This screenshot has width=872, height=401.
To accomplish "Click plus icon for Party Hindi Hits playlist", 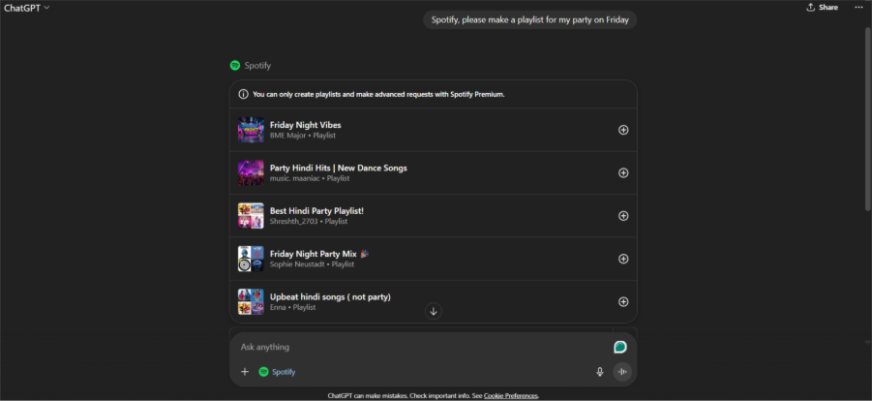I will [623, 173].
